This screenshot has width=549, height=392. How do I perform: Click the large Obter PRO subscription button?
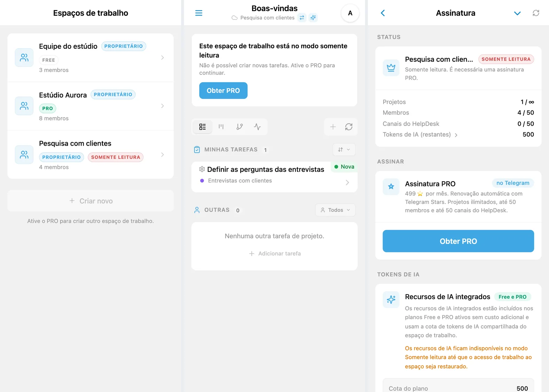coord(458,241)
